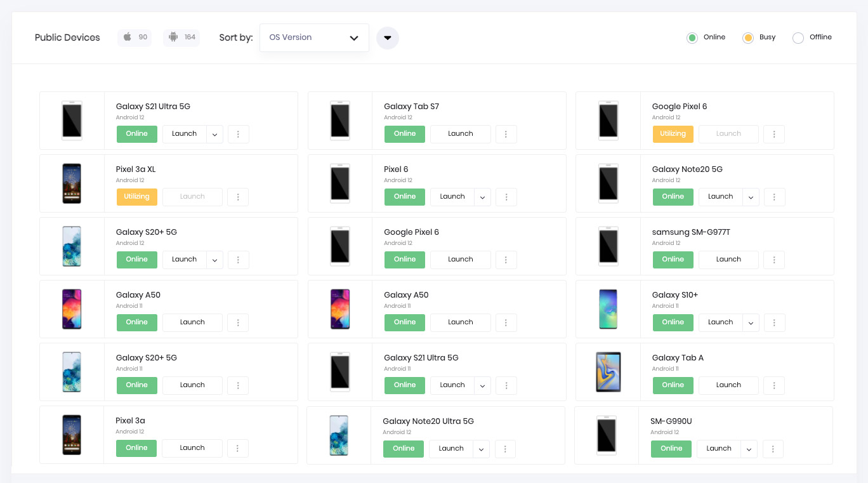Click the Galaxy Note20 Ultra 5G thumbnail
The height and width of the screenshot is (483, 868).
tap(338, 435)
